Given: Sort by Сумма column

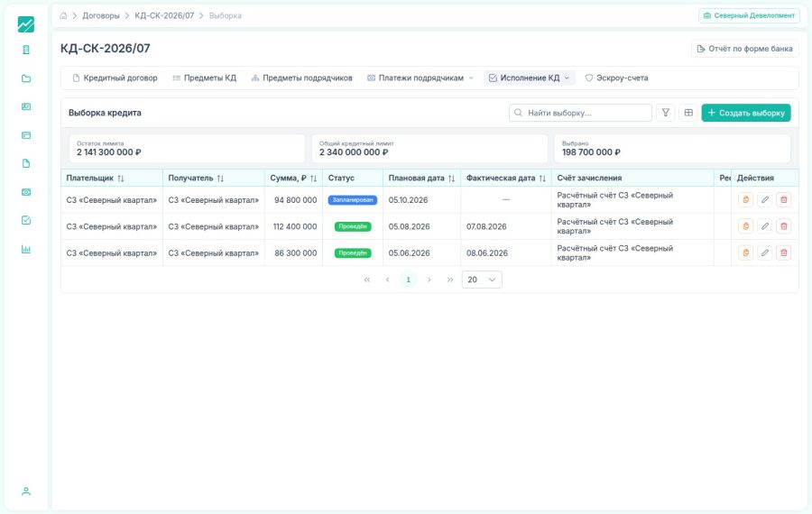Looking at the screenshot, I should pos(313,178).
